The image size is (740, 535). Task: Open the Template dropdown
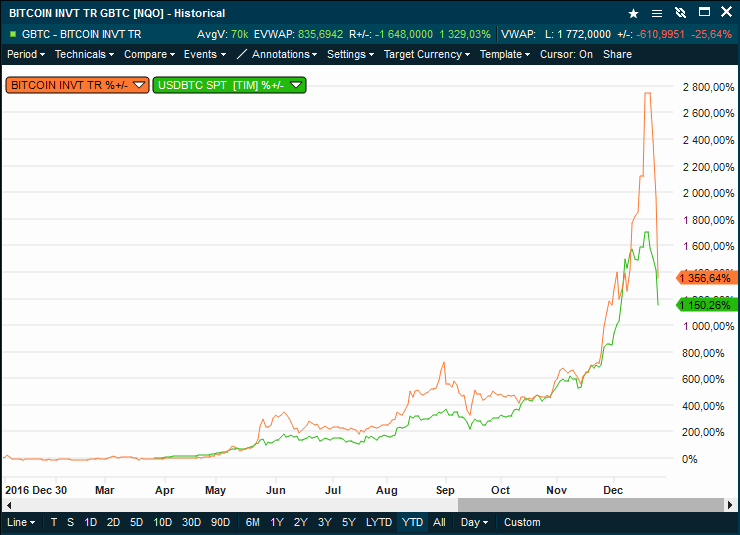505,54
